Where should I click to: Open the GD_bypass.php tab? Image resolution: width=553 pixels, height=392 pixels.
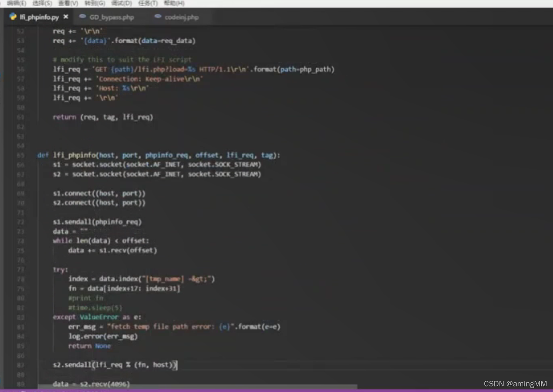[x=112, y=17]
